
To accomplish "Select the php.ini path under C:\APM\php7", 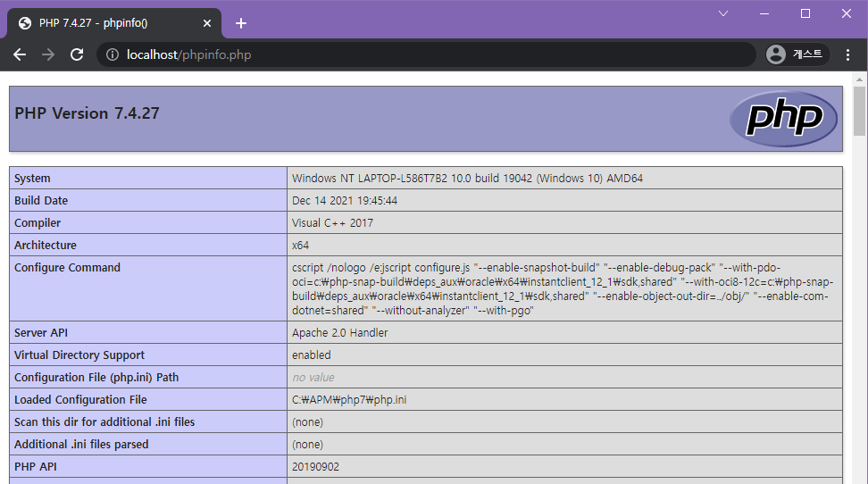I will [349, 399].
